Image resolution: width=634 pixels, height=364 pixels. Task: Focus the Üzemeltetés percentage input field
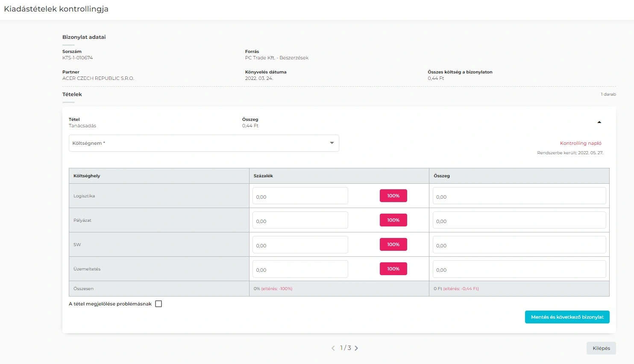(300, 269)
